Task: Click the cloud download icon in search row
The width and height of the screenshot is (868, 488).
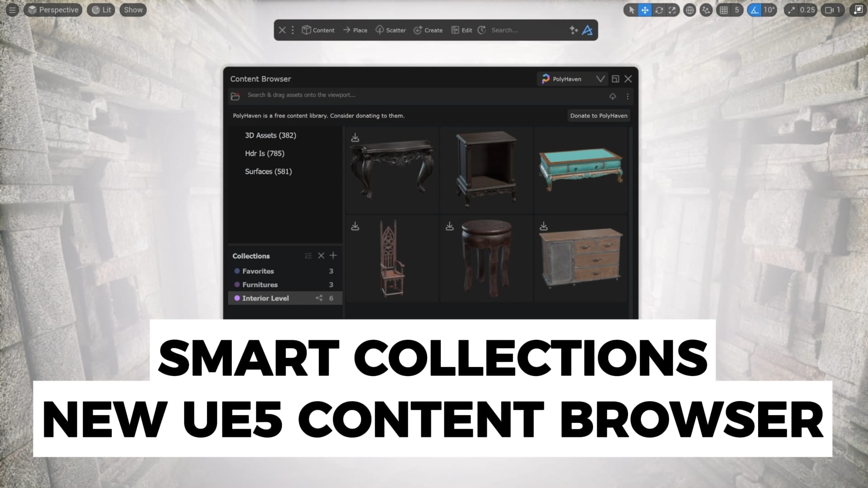Action: click(613, 96)
